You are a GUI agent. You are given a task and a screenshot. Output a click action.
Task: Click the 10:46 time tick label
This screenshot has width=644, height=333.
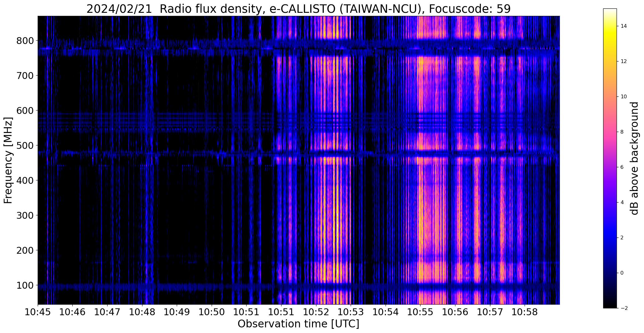click(73, 312)
